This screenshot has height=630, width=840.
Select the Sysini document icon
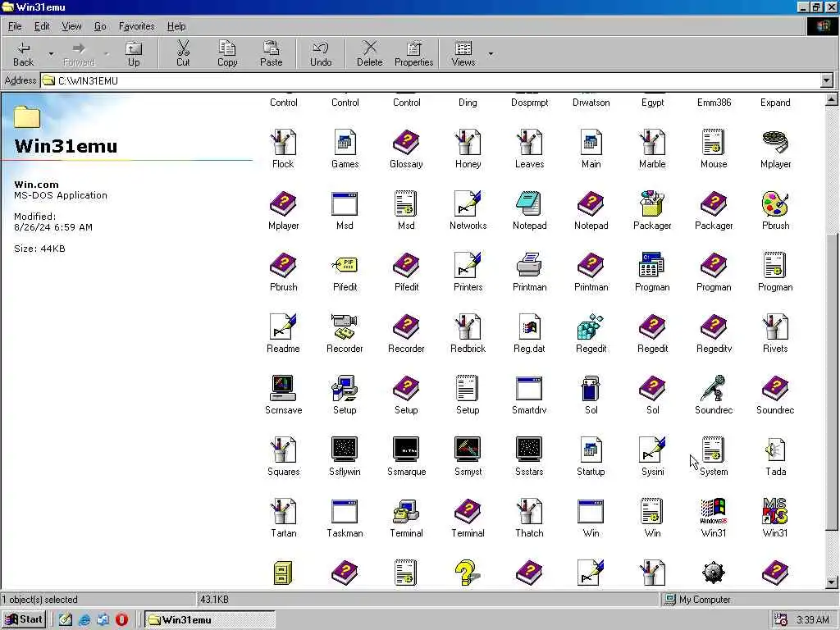(x=652, y=450)
